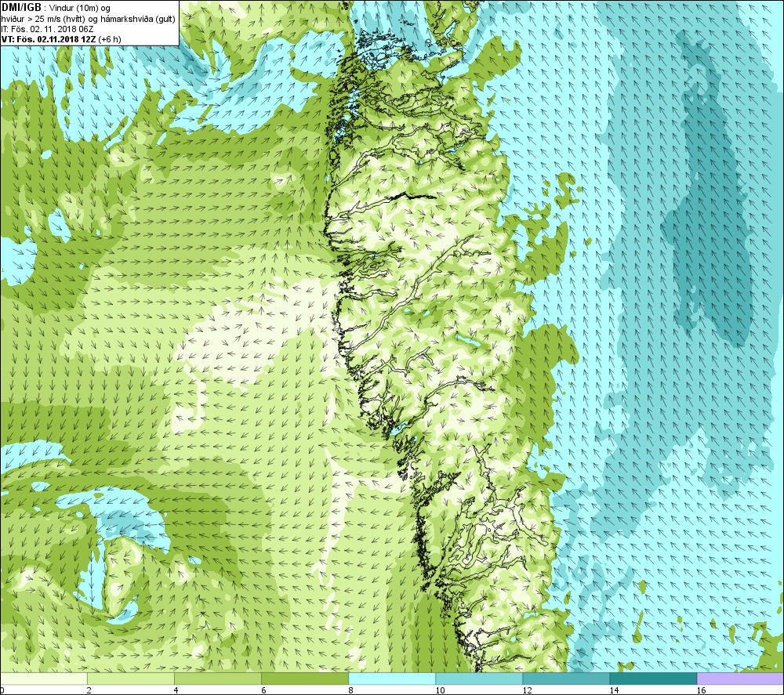Pick the 10–12 m/s turquoise swatch
This screenshot has width=784, height=695.
point(478,679)
